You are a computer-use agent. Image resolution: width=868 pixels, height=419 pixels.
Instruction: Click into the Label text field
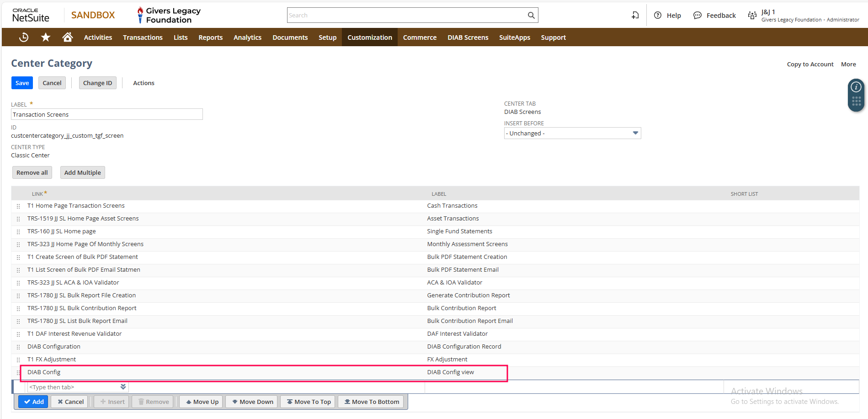click(107, 114)
